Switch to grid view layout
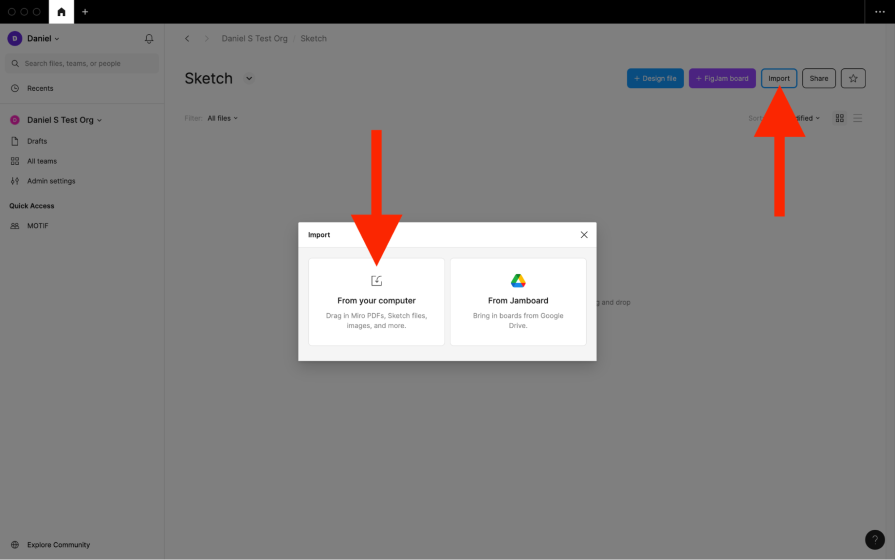Viewport: 895px width, 560px height. point(839,118)
